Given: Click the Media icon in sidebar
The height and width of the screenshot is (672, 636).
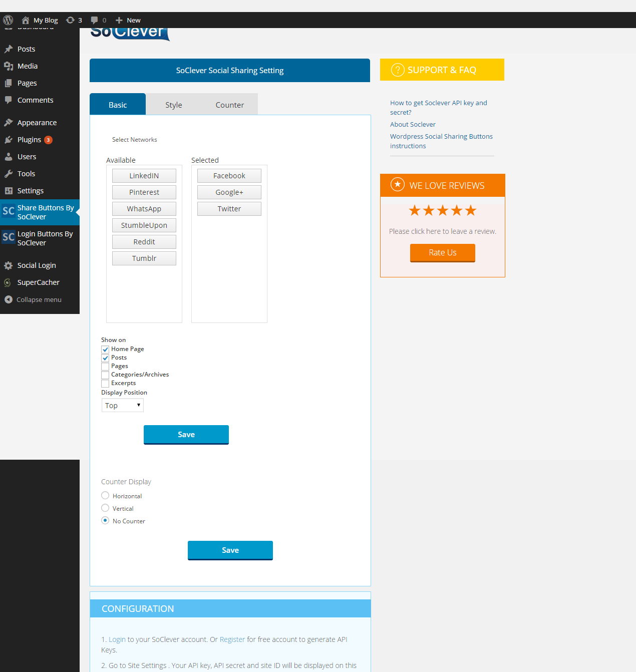Looking at the screenshot, I should [x=9, y=66].
